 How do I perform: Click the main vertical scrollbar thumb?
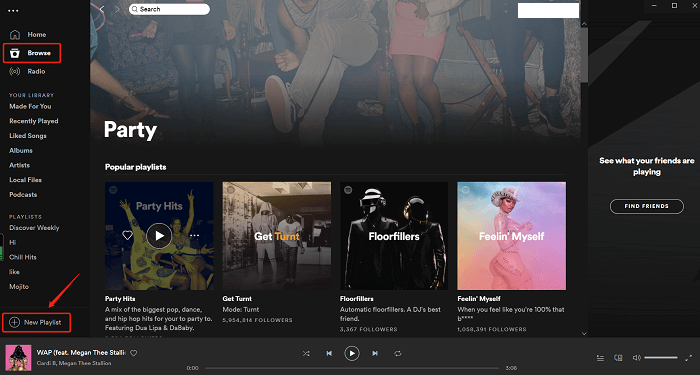pyautogui.click(x=584, y=55)
